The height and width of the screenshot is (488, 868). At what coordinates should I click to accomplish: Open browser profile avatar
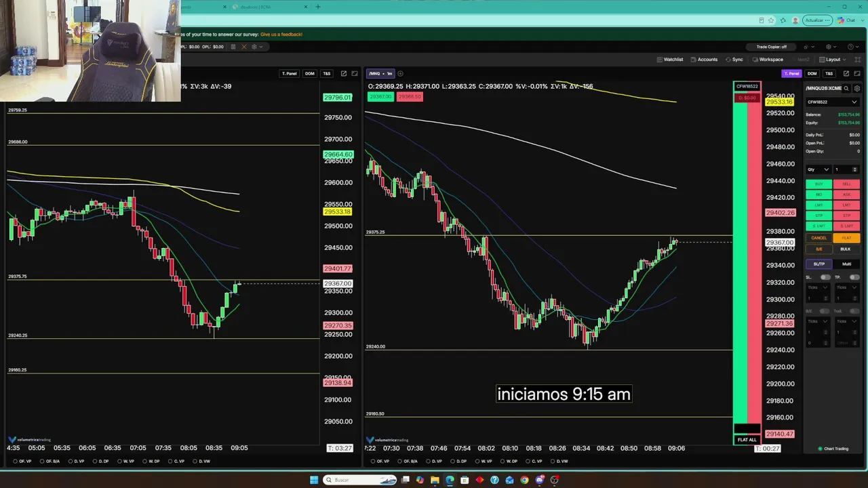(x=795, y=20)
